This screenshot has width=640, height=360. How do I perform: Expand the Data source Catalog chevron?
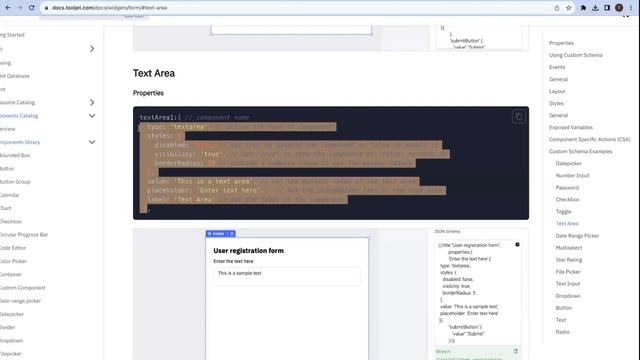[x=92, y=102]
